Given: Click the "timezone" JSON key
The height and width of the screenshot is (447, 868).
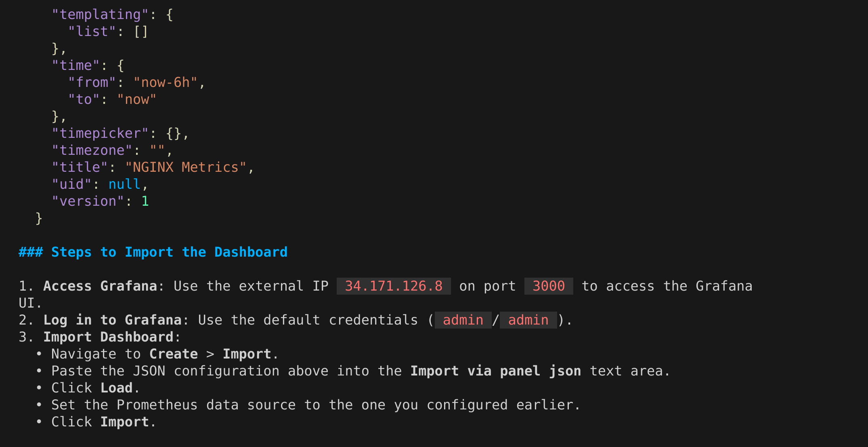Looking at the screenshot, I should (92, 150).
